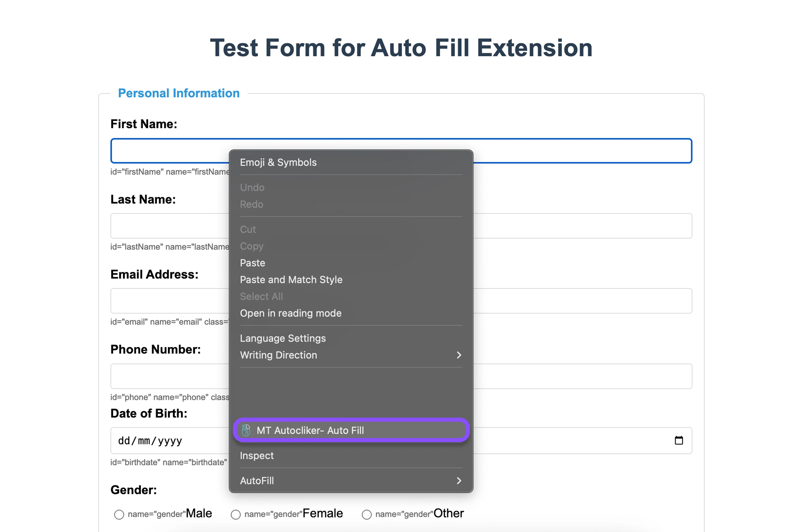Click Open in reading mode
Viewport: 809px width, 532px height.
pos(291,313)
